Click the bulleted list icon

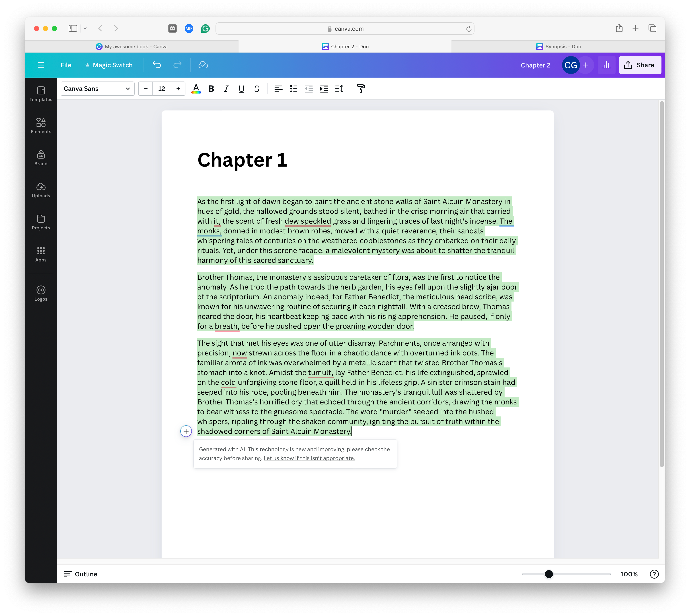[x=293, y=89]
